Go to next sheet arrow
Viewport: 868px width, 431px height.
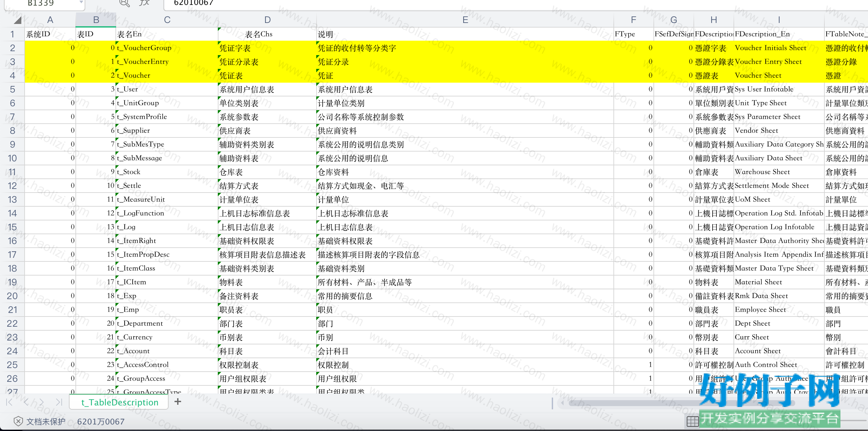pyautogui.click(x=41, y=402)
